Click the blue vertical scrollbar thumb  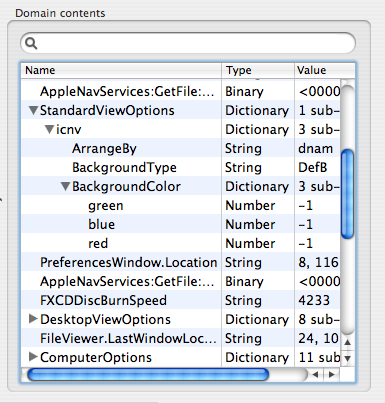coord(348,194)
